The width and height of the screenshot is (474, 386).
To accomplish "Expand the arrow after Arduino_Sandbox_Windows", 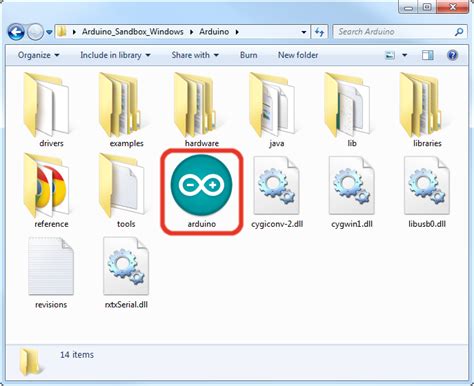I will coord(191,32).
